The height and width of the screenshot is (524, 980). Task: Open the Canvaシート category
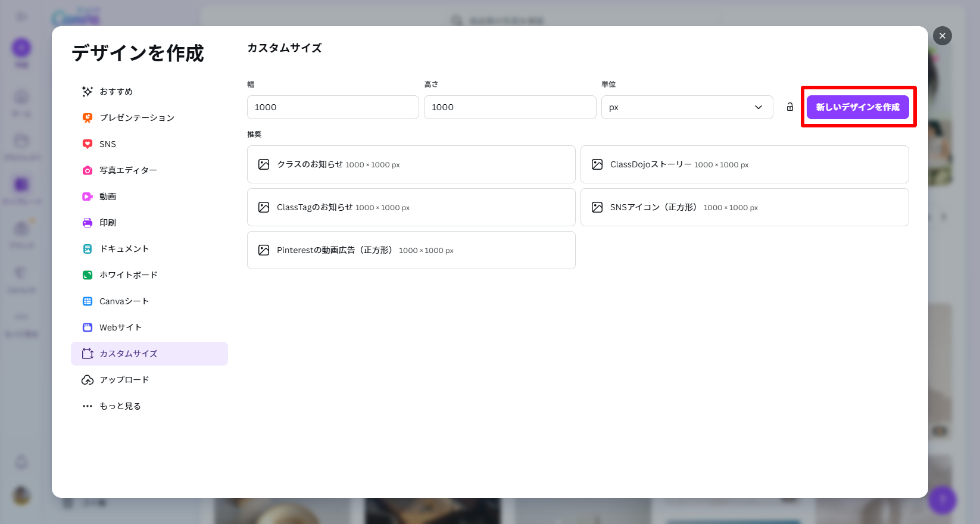tap(124, 301)
